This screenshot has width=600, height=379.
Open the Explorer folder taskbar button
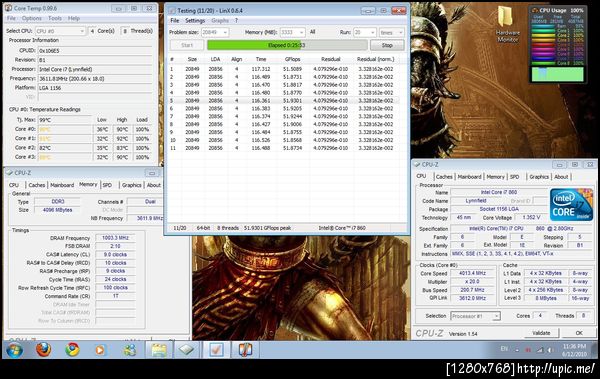pos(159,350)
